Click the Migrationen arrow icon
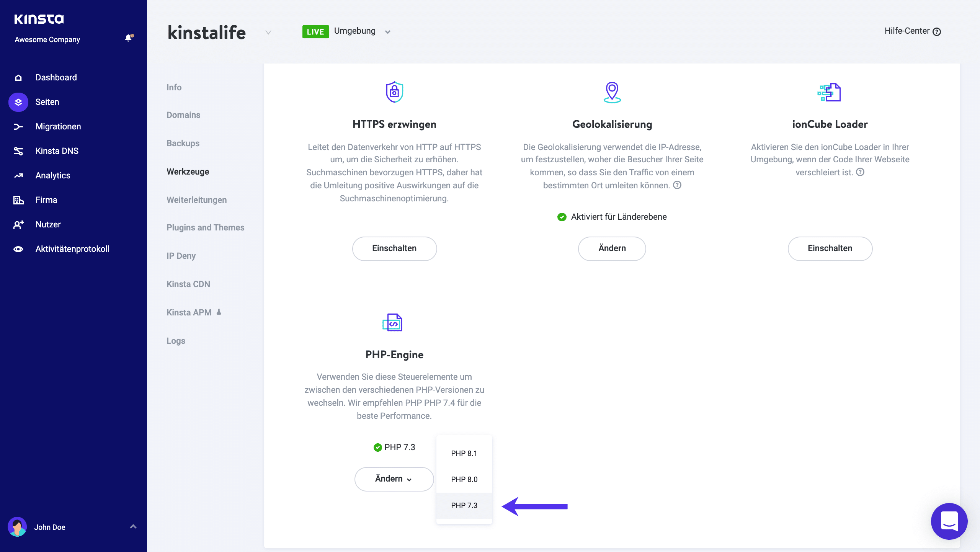 [18, 127]
